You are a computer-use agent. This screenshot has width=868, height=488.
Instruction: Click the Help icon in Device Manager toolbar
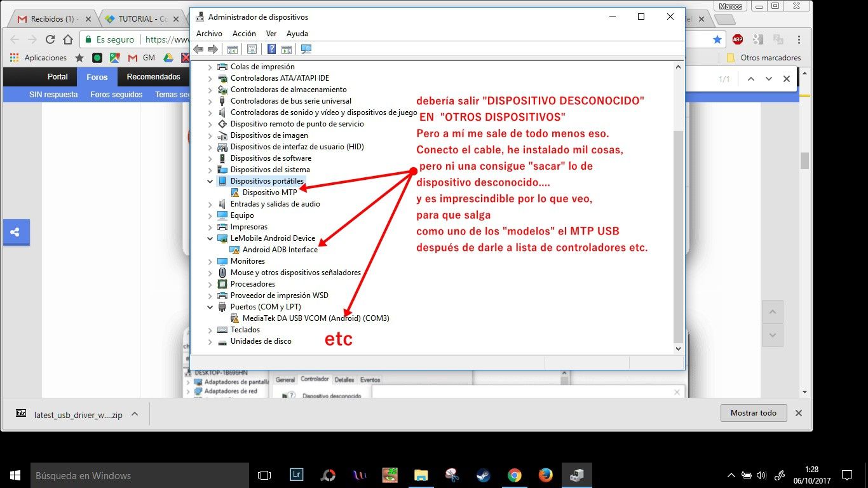click(271, 50)
